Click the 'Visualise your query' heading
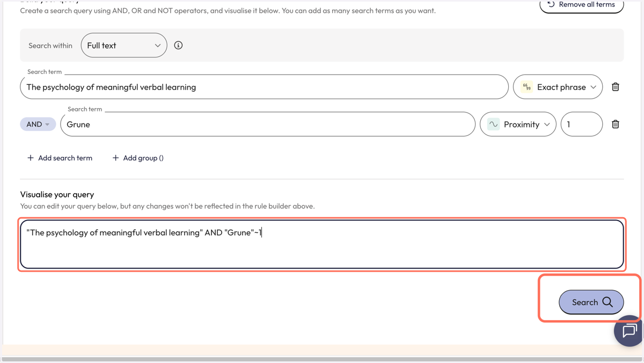 point(57,195)
